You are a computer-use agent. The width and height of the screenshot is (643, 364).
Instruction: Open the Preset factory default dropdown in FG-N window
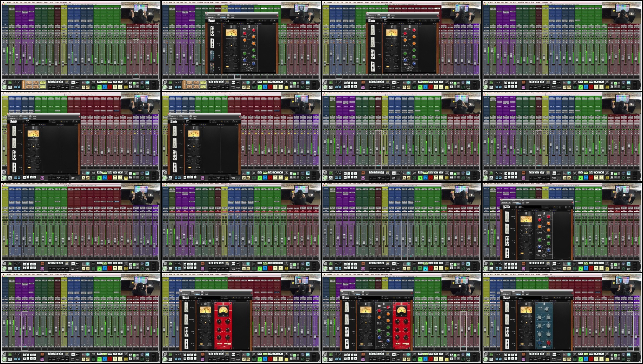coord(516,293)
